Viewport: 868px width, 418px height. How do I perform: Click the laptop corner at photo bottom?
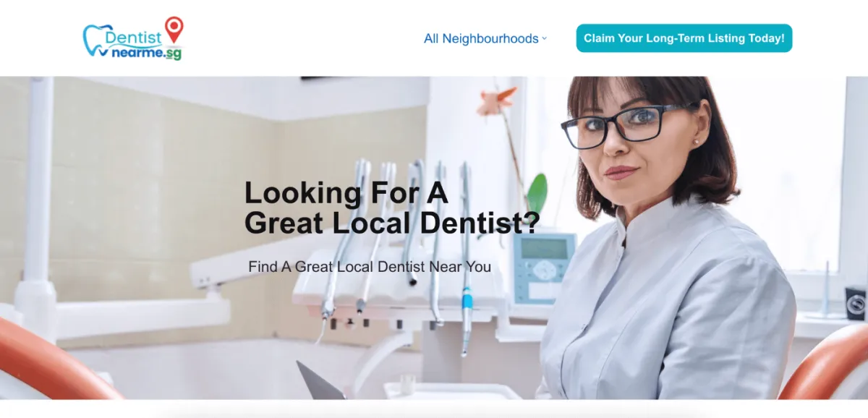[x=320, y=381]
